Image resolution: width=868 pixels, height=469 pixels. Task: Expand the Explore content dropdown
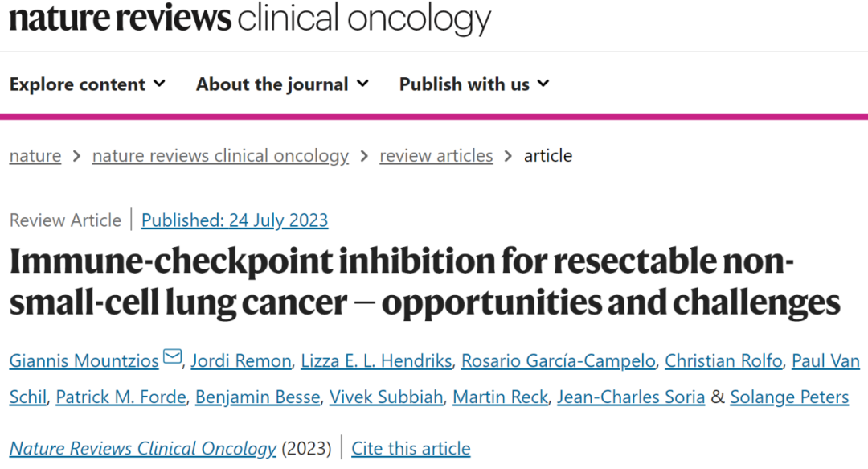[x=88, y=84]
